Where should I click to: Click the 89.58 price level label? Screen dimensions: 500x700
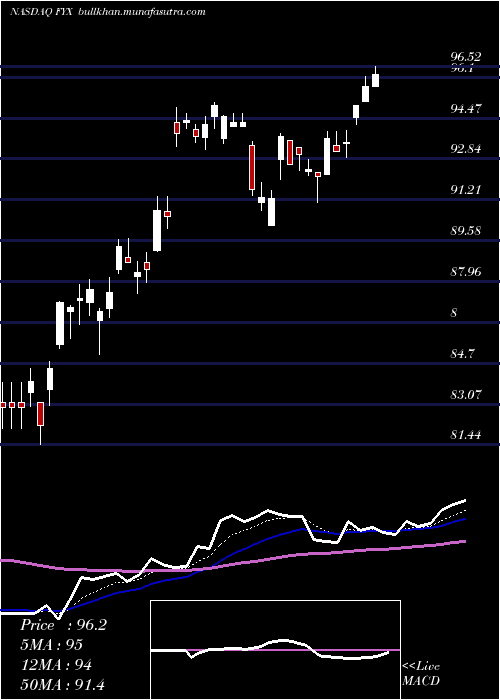pos(466,231)
